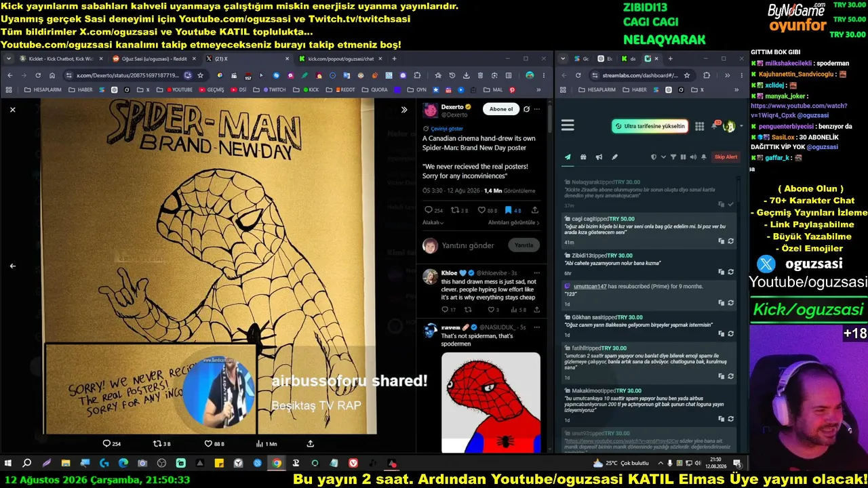Share the post using the icon under the image
The height and width of the screenshot is (488, 868).
pyautogui.click(x=311, y=444)
